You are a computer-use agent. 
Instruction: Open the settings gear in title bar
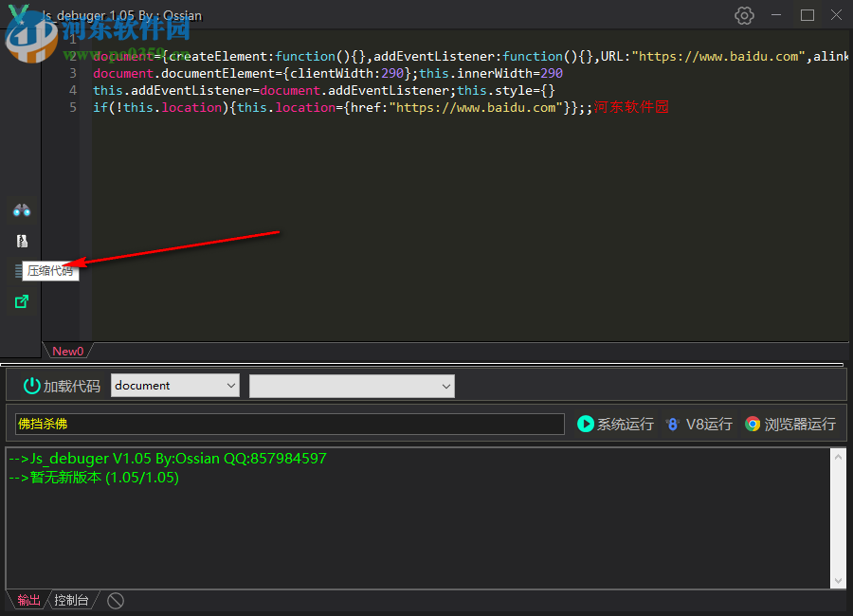pos(744,15)
